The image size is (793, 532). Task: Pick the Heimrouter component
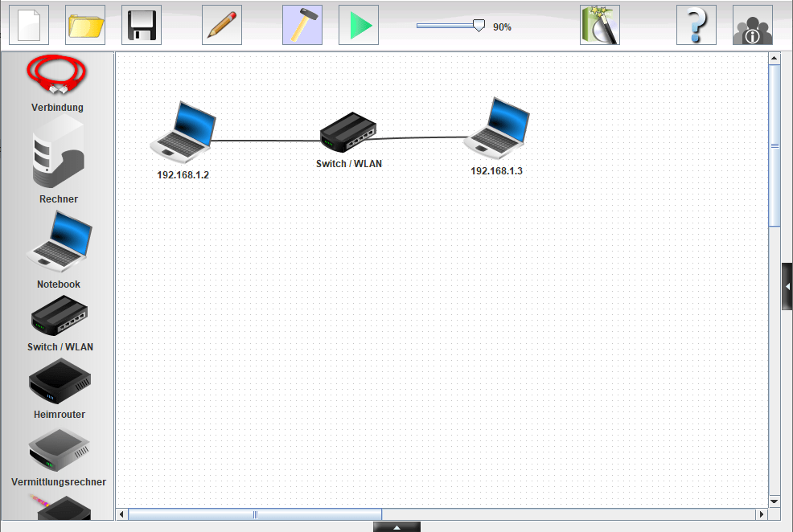(x=59, y=382)
